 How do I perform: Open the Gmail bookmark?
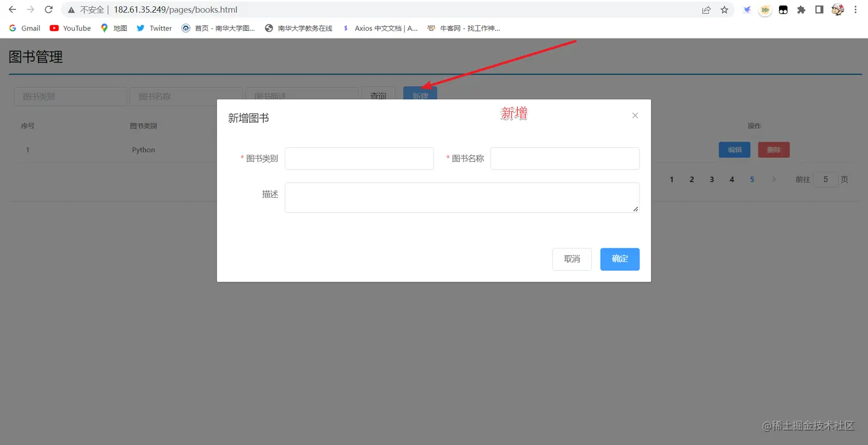25,28
